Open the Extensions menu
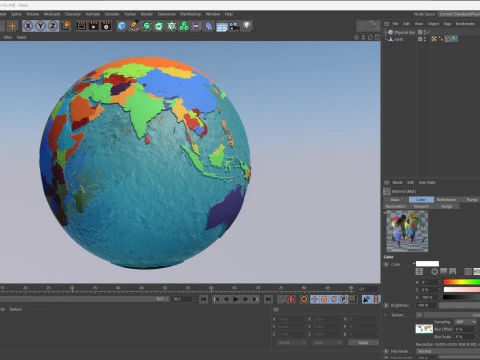The width and height of the screenshot is (480, 360). pos(166,14)
